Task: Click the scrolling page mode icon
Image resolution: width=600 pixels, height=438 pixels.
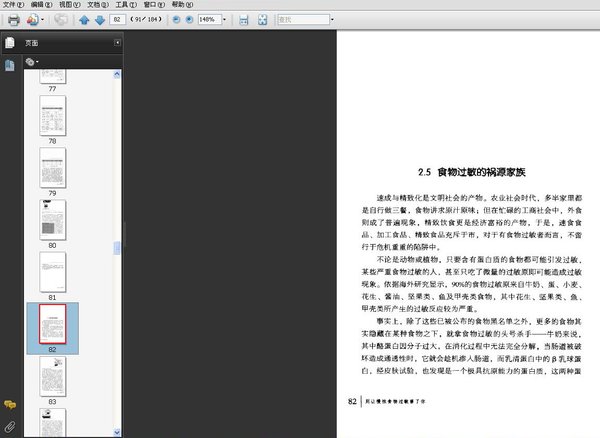Action: point(244,20)
